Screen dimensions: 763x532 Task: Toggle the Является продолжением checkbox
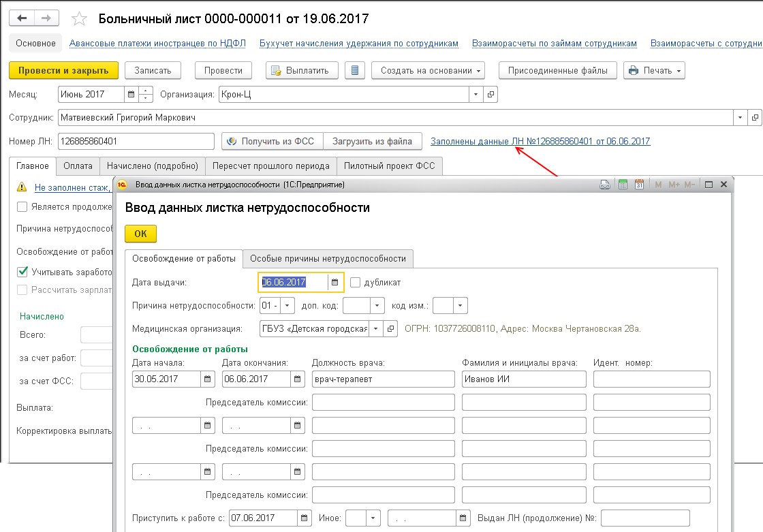tap(22, 207)
